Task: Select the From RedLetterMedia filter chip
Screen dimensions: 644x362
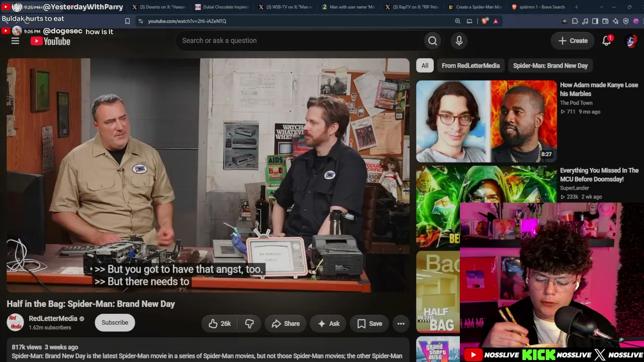Action: click(x=470, y=65)
